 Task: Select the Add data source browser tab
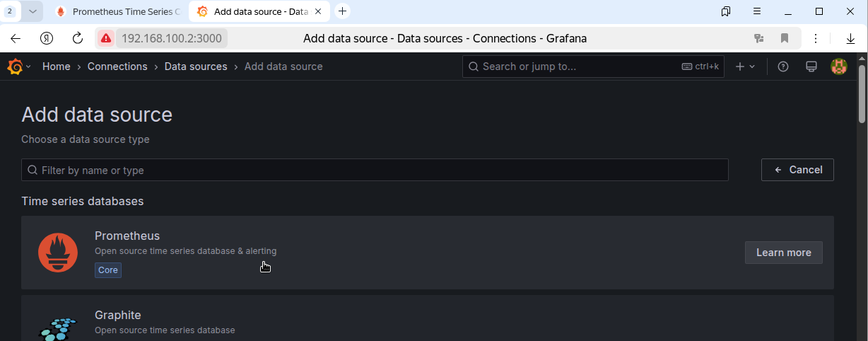pos(260,11)
